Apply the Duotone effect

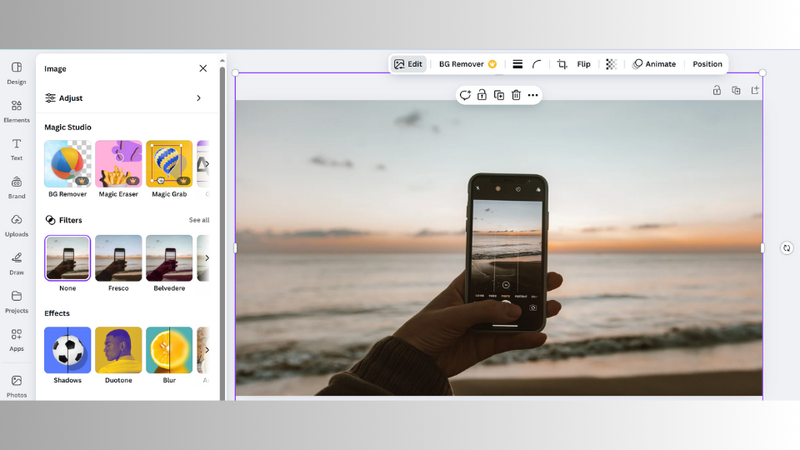(118, 350)
